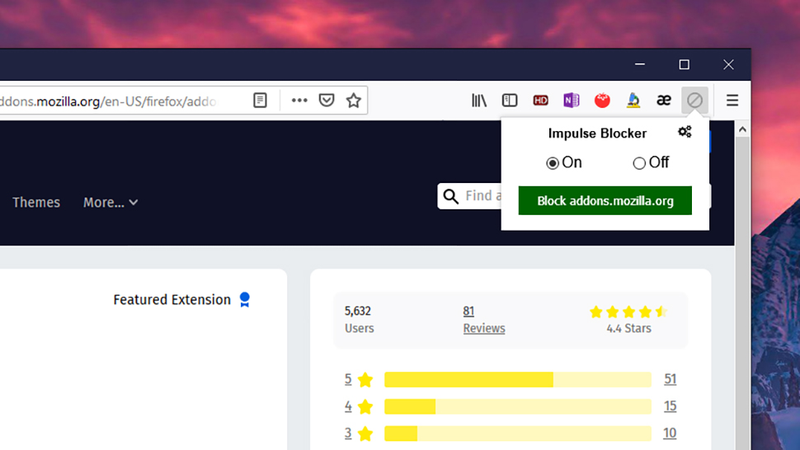The width and height of the screenshot is (800, 450).
Task: Click the five-star rating bar
Action: click(x=518, y=380)
